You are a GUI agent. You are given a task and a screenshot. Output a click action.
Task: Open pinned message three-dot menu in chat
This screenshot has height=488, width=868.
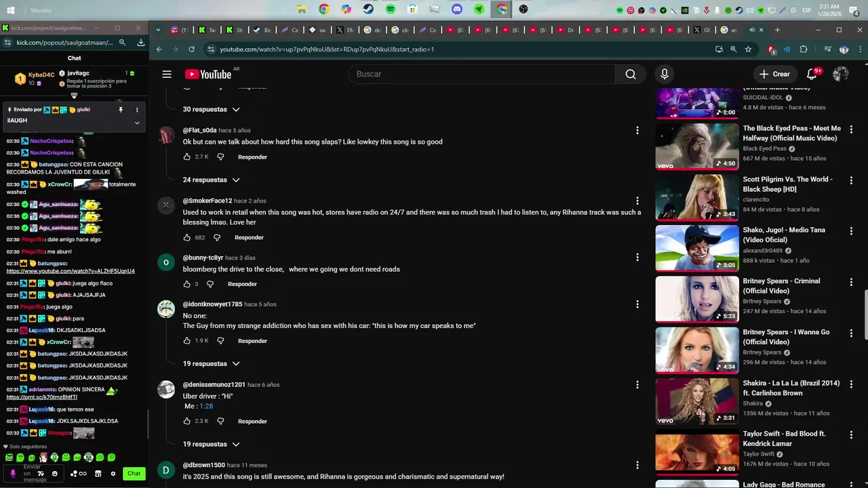[x=137, y=110]
